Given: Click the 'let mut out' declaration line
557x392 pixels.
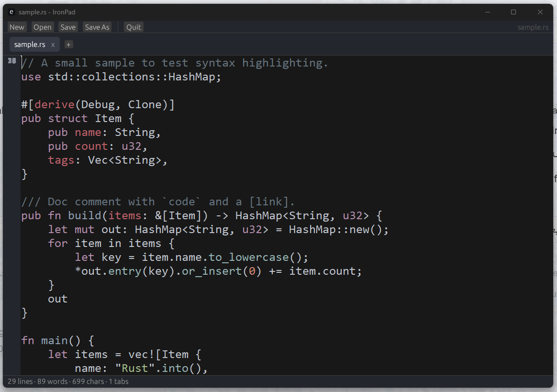Looking at the screenshot, I should (x=219, y=229).
